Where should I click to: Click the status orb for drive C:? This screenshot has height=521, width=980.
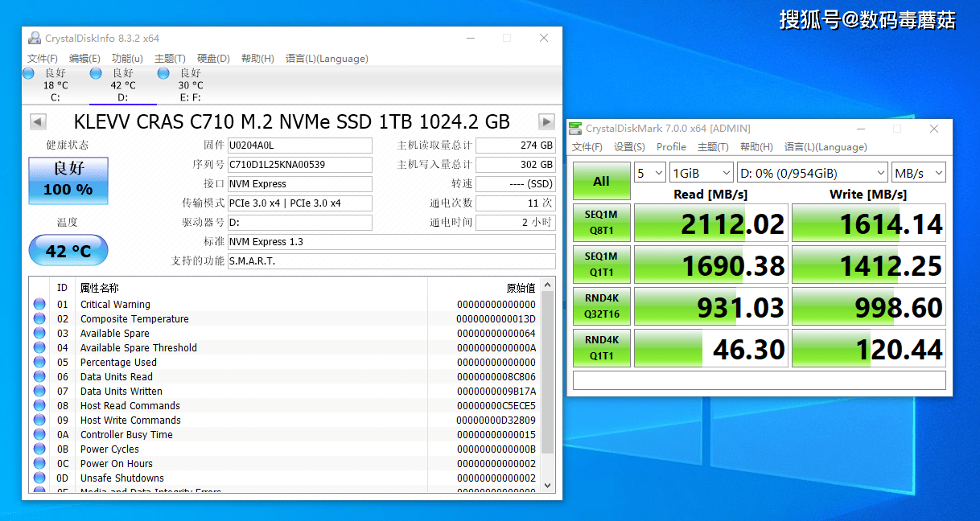pyautogui.click(x=29, y=73)
